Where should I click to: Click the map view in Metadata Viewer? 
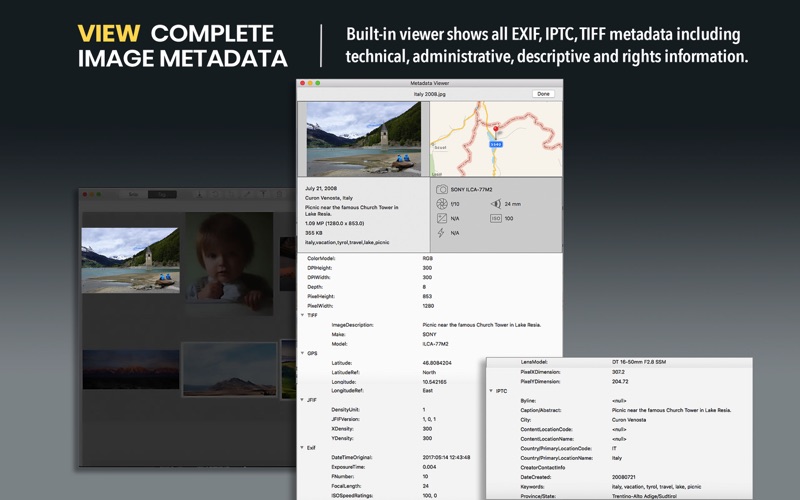click(496, 139)
